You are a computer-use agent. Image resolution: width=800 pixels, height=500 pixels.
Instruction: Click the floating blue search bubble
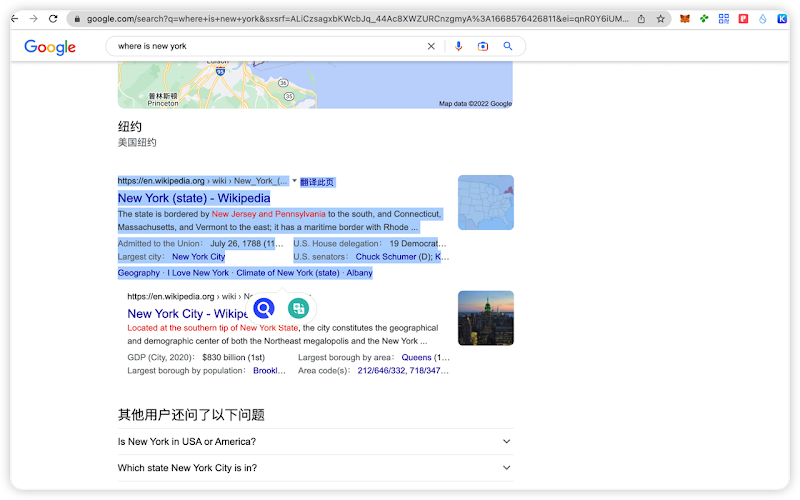[x=264, y=308]
